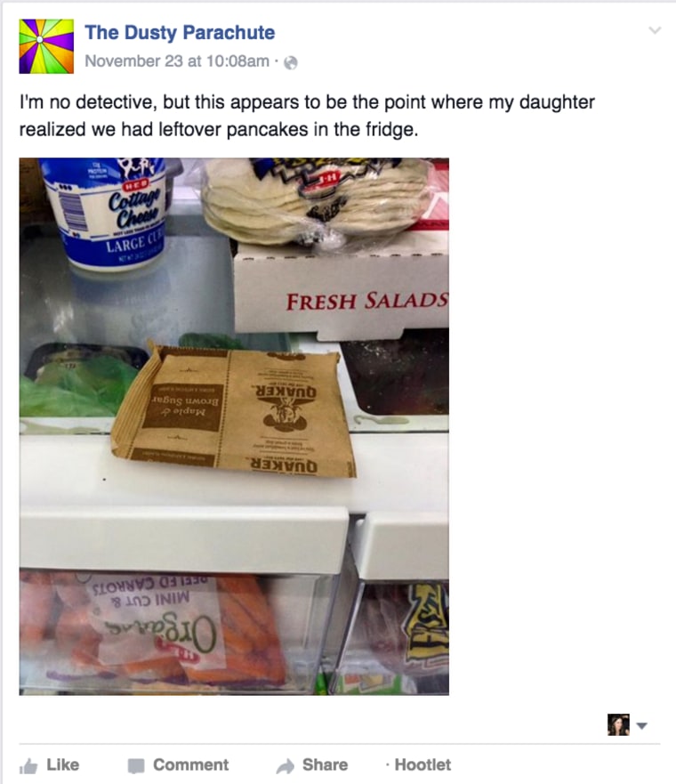Click the Share arrow icon
This screenshot has width=676, height=784.
(286, 765)
